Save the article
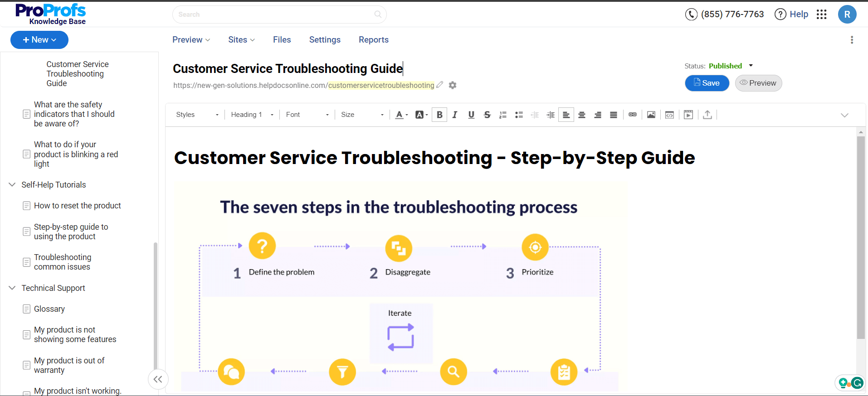868x396 pixels. [x=707, y=83]
